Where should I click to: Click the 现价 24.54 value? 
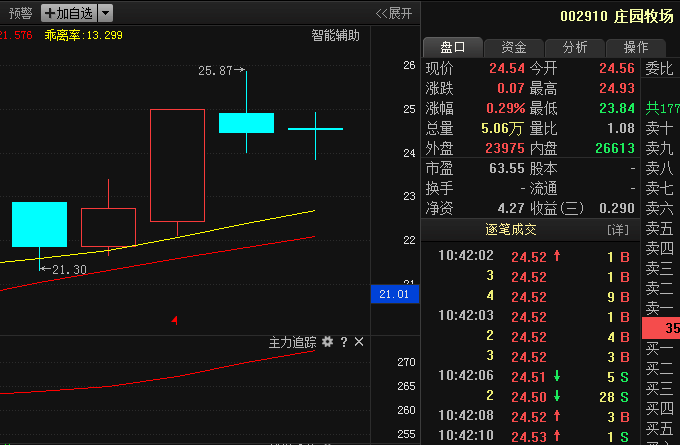coord(507,68)
